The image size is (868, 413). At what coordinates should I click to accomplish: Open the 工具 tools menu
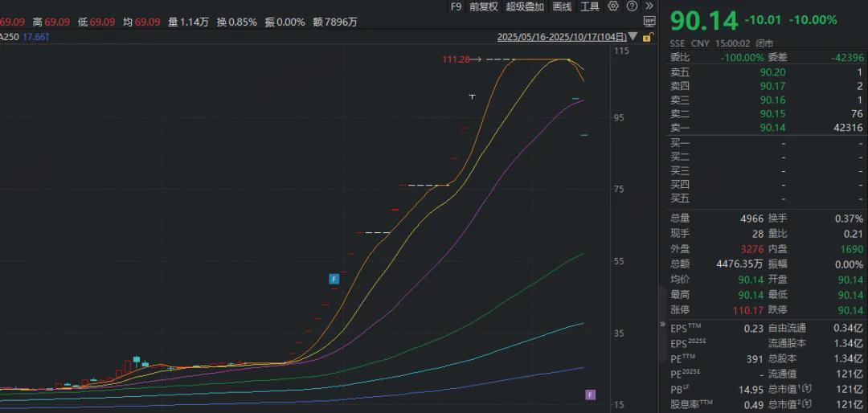point(590,6)
